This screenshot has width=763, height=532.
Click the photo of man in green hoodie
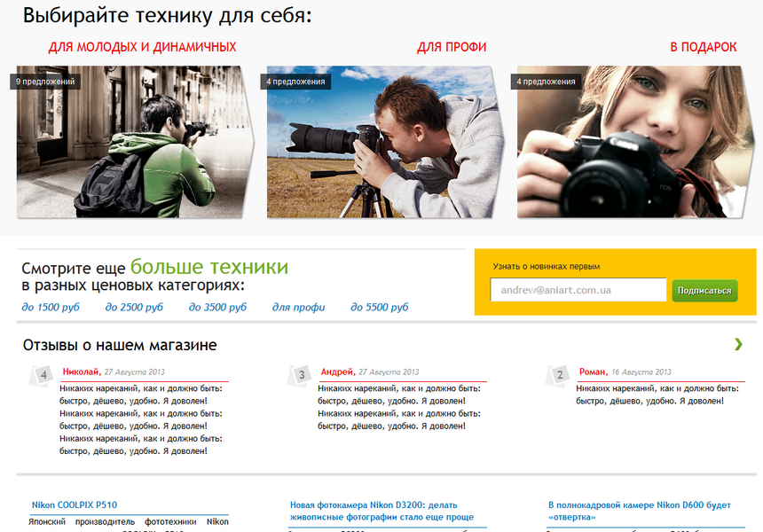pyautogui.click(x=135, y=142)
